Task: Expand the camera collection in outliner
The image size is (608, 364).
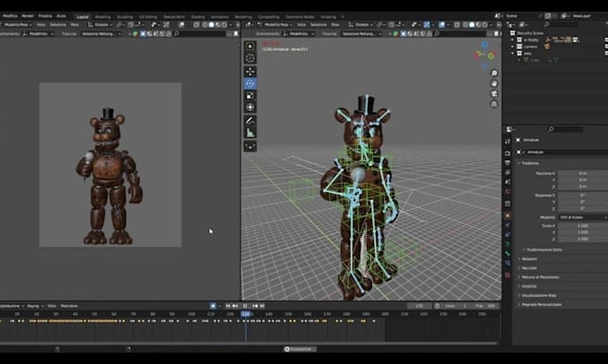Action: click(512, 47)
